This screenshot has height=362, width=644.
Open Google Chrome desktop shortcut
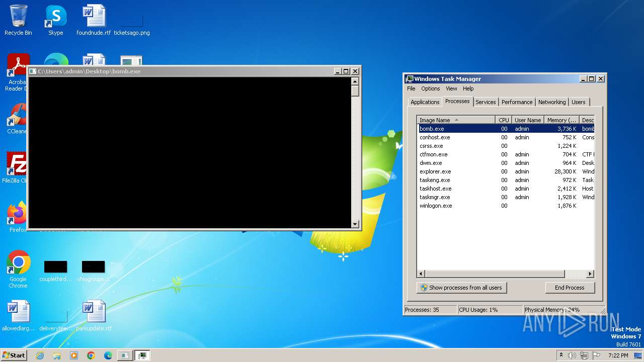[x=18, y=269]
